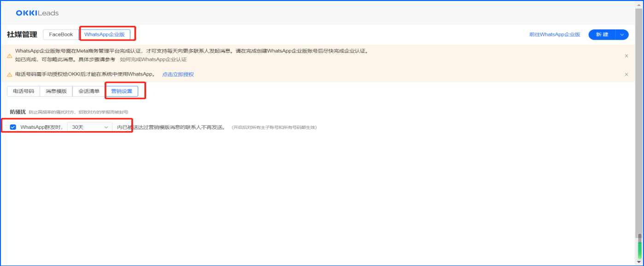This screenshot has height=266, width=644.
Task: Switch to the FaceBook tab
Action: tap(61, 35)
